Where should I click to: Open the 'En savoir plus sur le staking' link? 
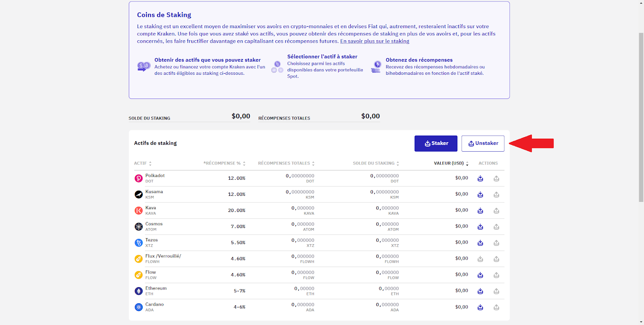click(x=375, y=41)
